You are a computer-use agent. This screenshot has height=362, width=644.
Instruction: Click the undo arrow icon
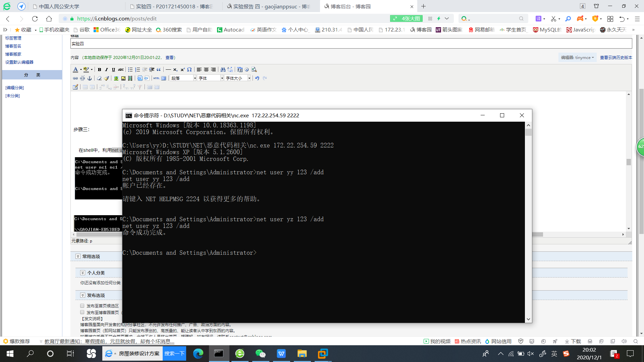click(257, 78)
